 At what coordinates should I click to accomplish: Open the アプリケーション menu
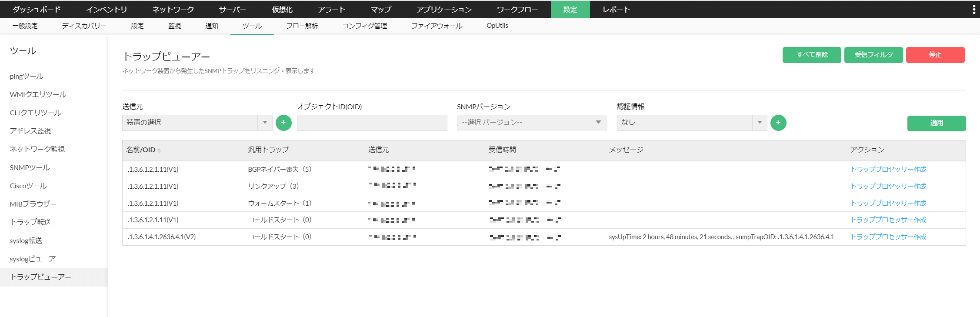point(444,10)
